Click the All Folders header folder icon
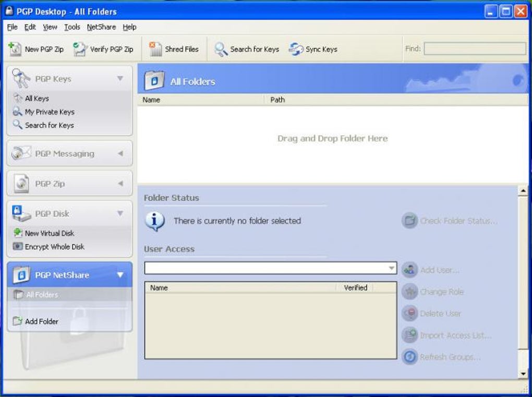The width and height of the screenshot is (532, 397). click(154, 81)
